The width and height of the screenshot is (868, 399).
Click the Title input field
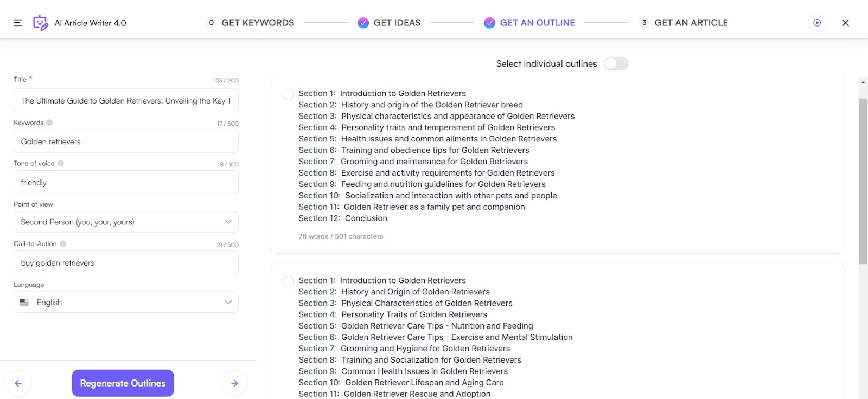click(x=126, y=101)
